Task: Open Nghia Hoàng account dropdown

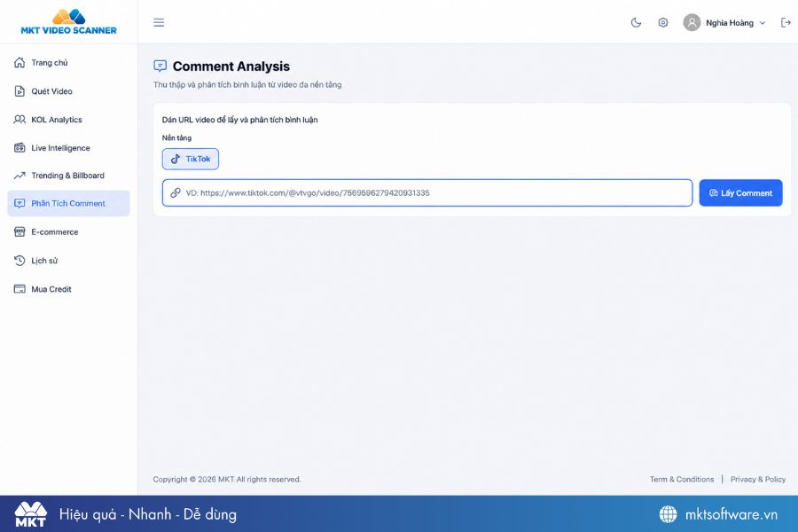Action: pos(724,22)
